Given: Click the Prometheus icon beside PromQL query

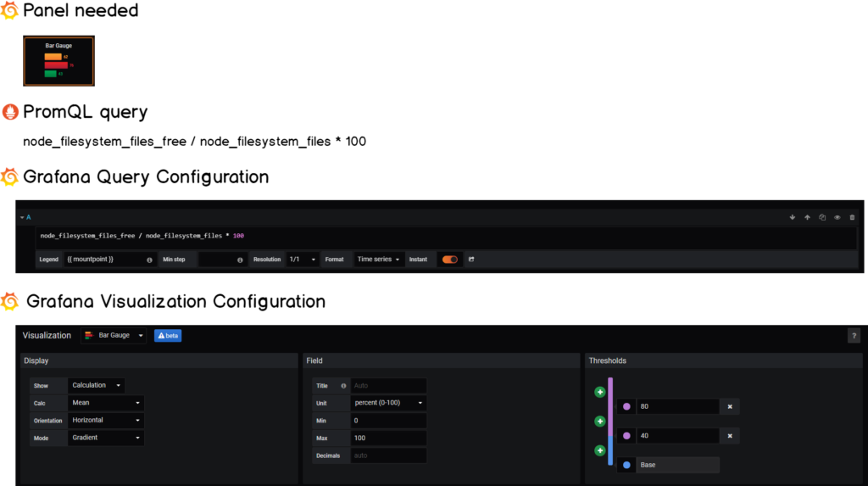Looking at the screenshot, I should click(x=10, y=111).
